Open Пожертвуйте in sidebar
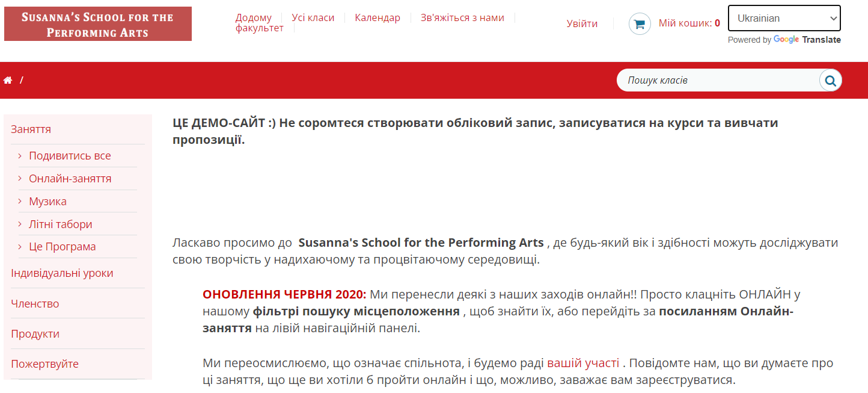The width and height of the screenshot is (868, 393). pos(44,364)
